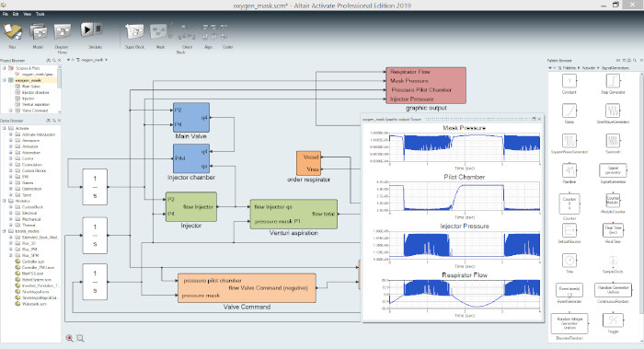Select Venturi aspiration in Project Browser
This screenshot has width=644, height=349.
[x=36, y=104]
